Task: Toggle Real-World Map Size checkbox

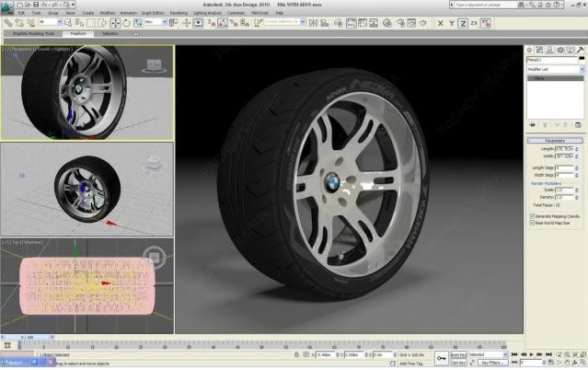Action: pos(532,223)
